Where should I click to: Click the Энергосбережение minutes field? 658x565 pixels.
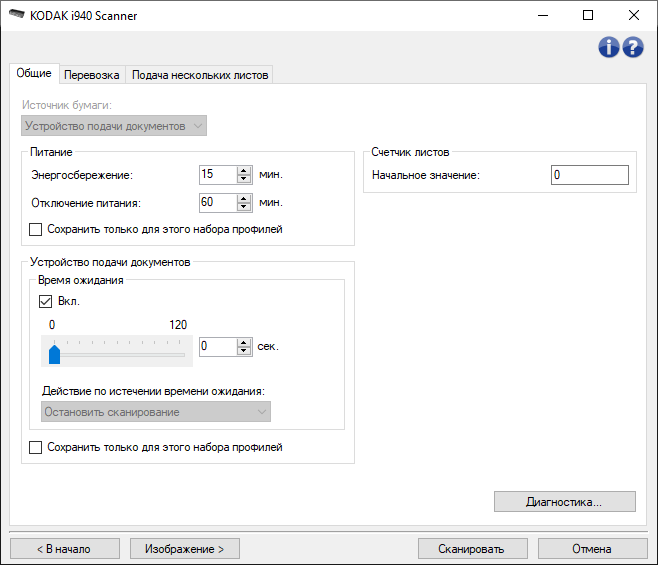(218, 175)
